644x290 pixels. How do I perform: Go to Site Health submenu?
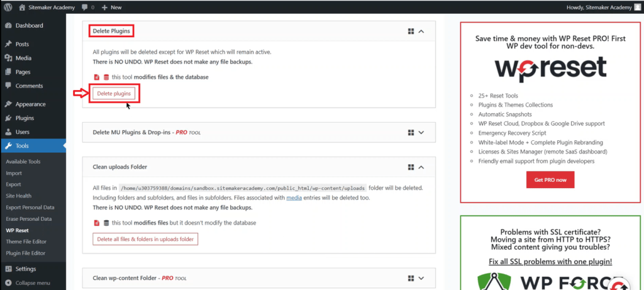(18, 196)
